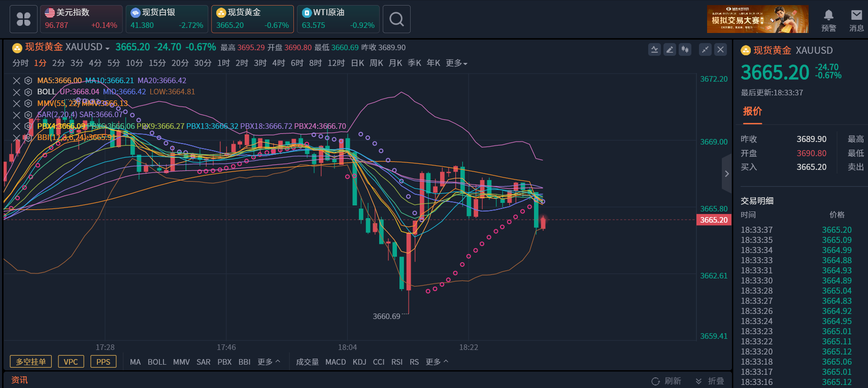Toggle the 多空挂单 button
The height and width of the screenshot is (388, 868).
[30, 362]
